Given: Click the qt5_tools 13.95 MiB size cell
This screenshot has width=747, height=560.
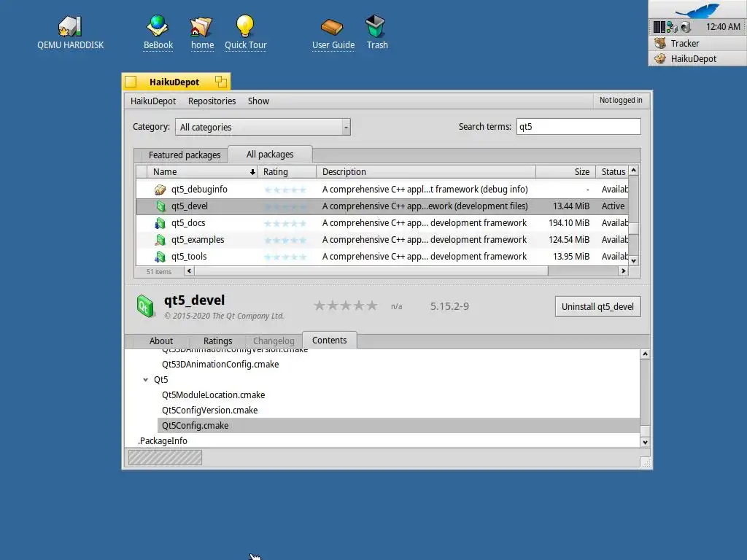Looking at the screenshot, I should tap(571, 256).
